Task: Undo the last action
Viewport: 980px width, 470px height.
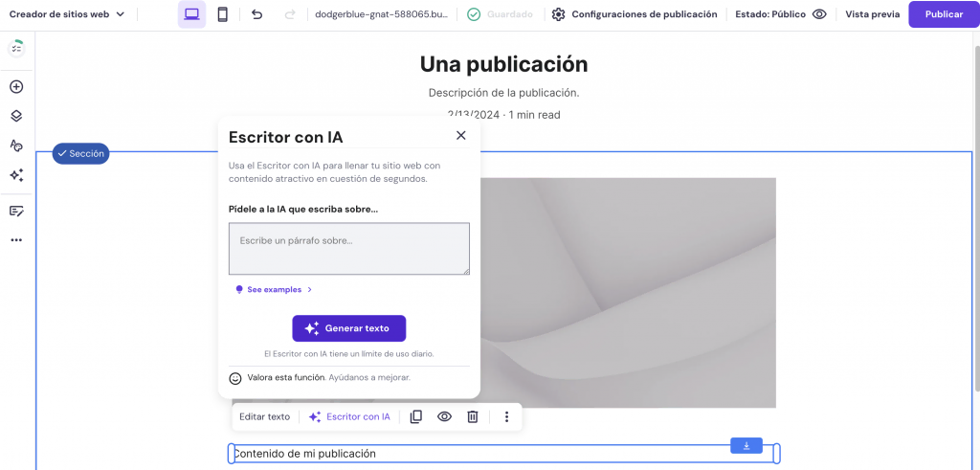Action: pyautogui.click(x=256, y=14)
